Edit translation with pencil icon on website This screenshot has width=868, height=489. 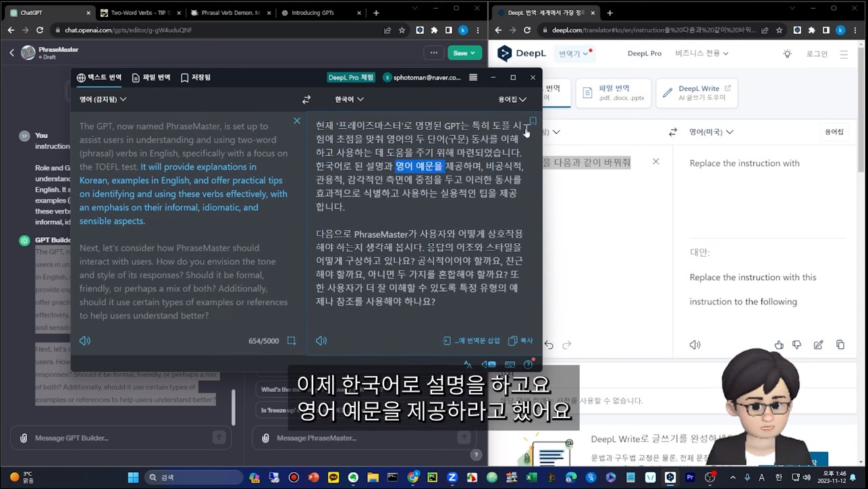818,345
